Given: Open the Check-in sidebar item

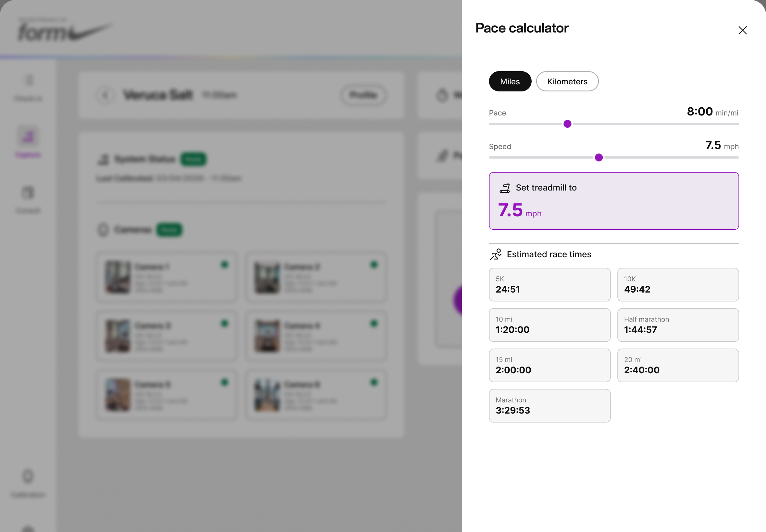Looking at the screenshot, I should pyautogui.click(x=28, y=88).
